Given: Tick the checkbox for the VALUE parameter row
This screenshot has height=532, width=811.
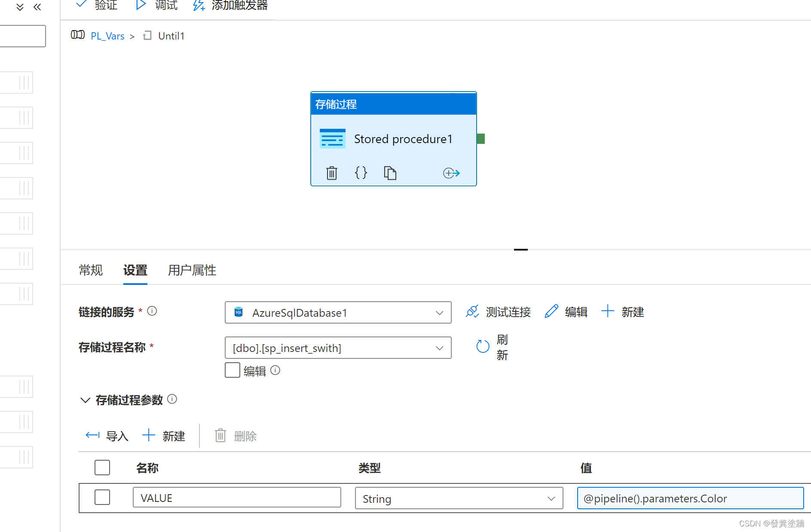Looking at the screenshot, I should pyautogui.click(x=102, y=497).
